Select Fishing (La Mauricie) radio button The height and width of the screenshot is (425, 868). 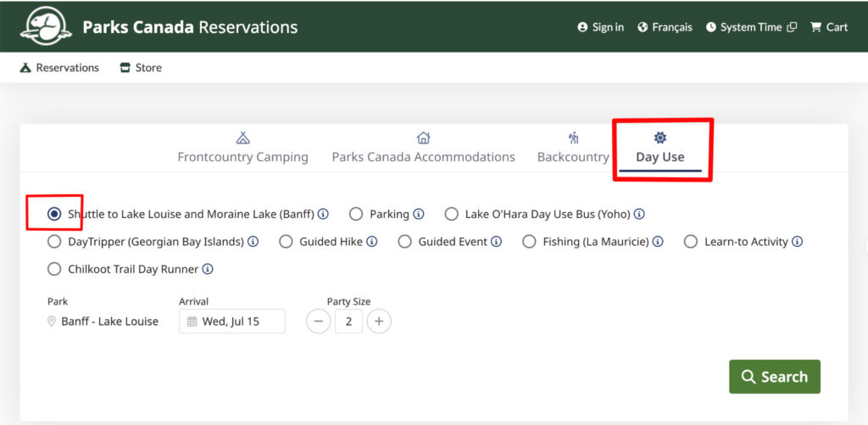pos(529,242)
